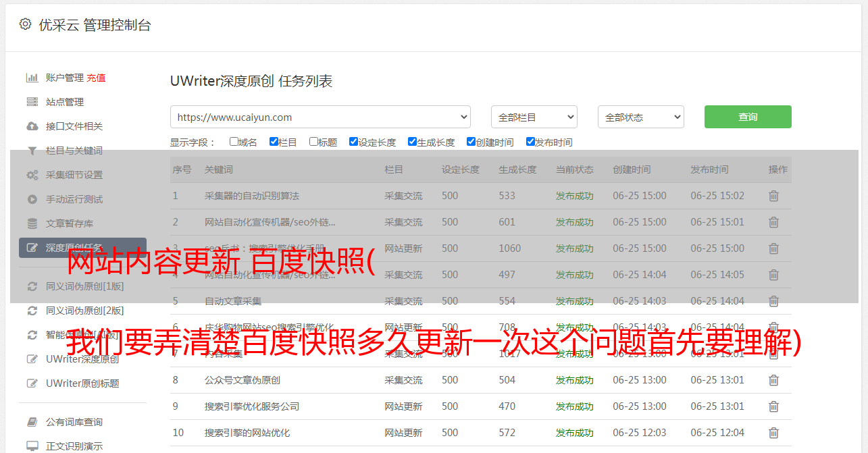The height and width of the screenshot is (453, 868).
Task: Click the gear icon beside 优采云 管理控制台
Action: (25, 24)
